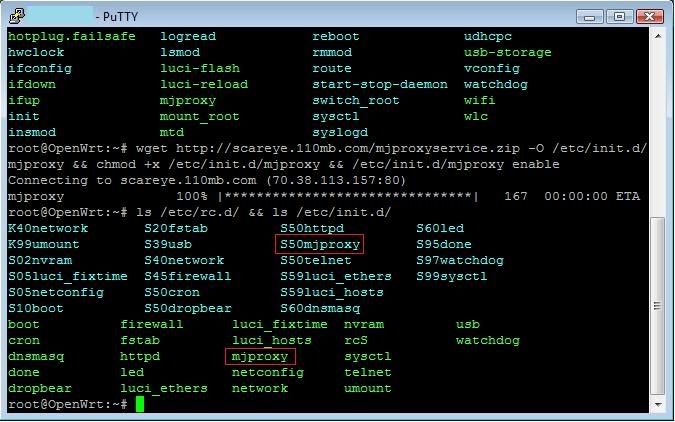Minimize the PuTTY window
The height and width of the screenshot is (422, 675).
click(590, 17)
